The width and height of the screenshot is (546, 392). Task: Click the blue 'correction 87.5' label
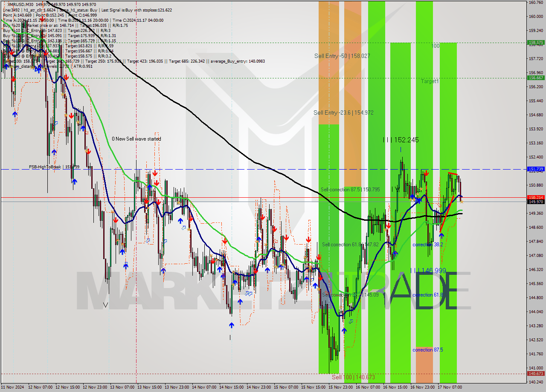pos(428,350)
